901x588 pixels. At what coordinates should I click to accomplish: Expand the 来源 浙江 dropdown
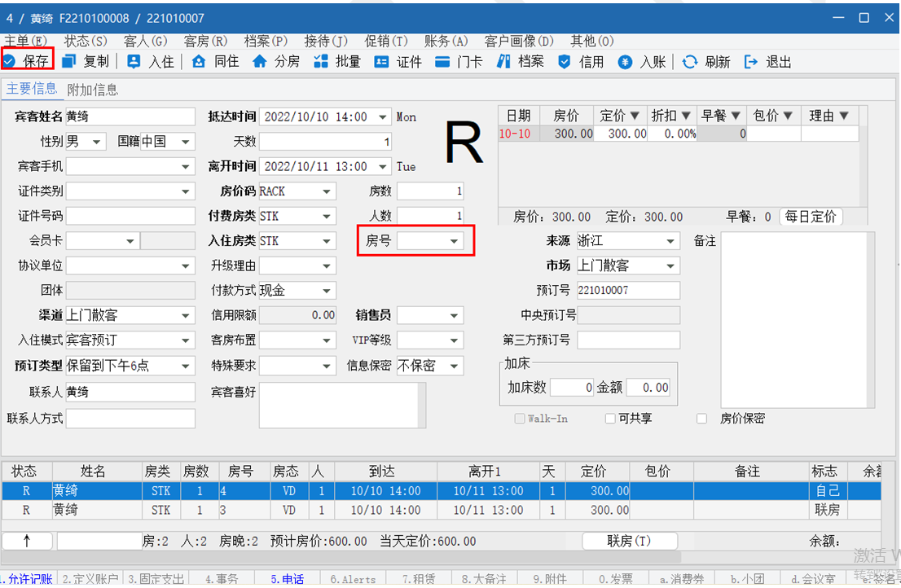pos(670,241)
